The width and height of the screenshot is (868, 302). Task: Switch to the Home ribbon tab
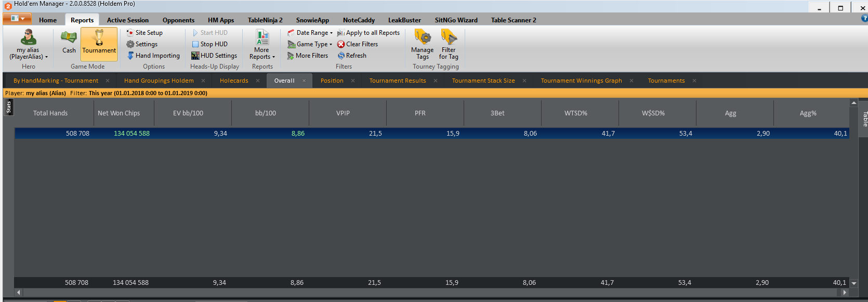[48, 20]
